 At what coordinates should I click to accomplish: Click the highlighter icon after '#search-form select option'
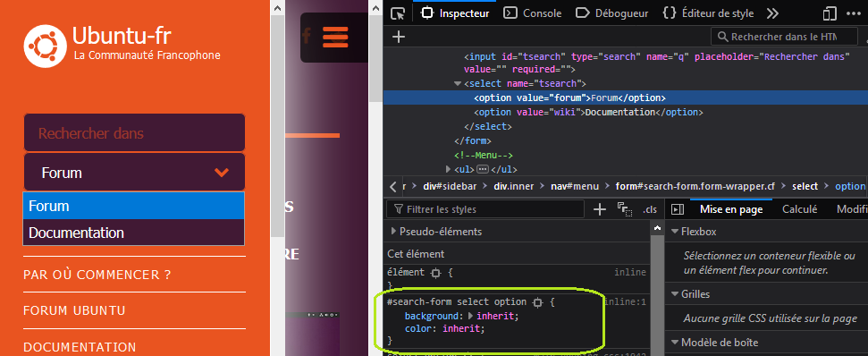coord(537,302)
